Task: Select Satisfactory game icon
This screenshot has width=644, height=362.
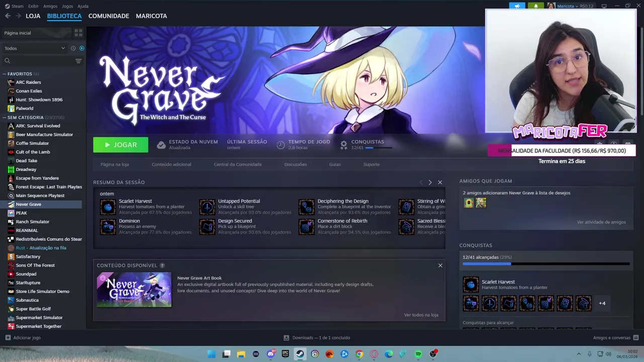Action: tap(11, 256)
